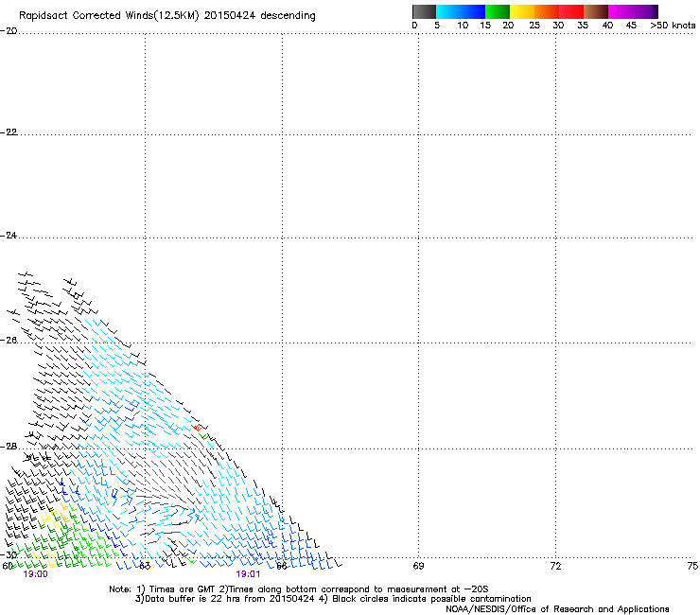Click the chart title "Rapidscat Corrected Winds(12.5KM)"

pos(109,16)
